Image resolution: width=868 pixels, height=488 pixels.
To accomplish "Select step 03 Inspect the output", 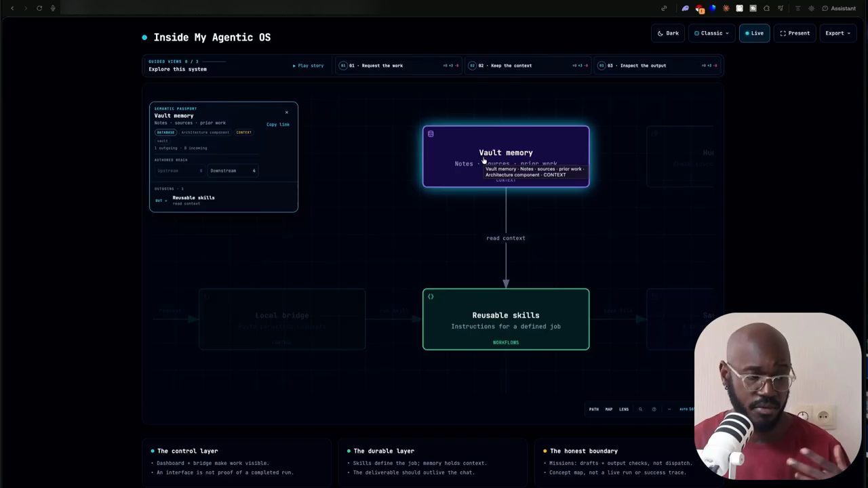I will point(658,66).
